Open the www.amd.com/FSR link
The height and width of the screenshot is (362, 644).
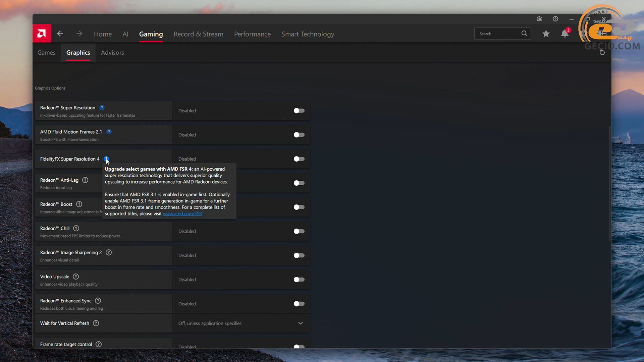click(182, 214)
